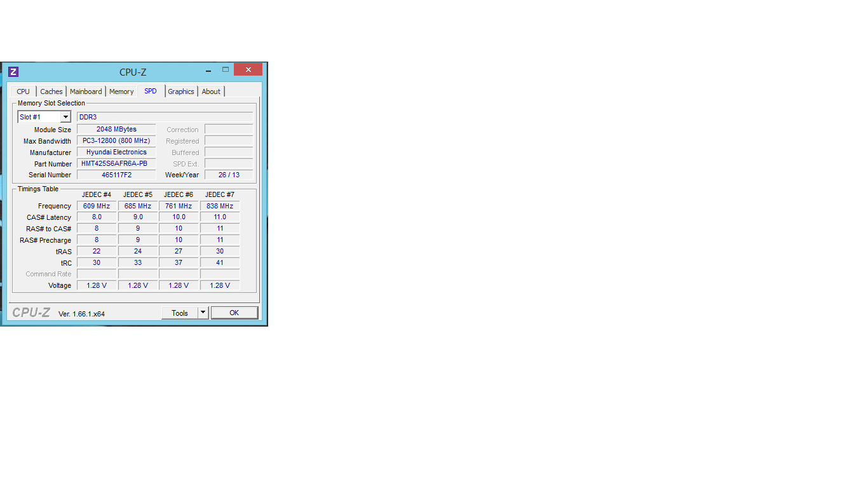
Task: Click the empty Correction field
Action: (x=229, y=129)
